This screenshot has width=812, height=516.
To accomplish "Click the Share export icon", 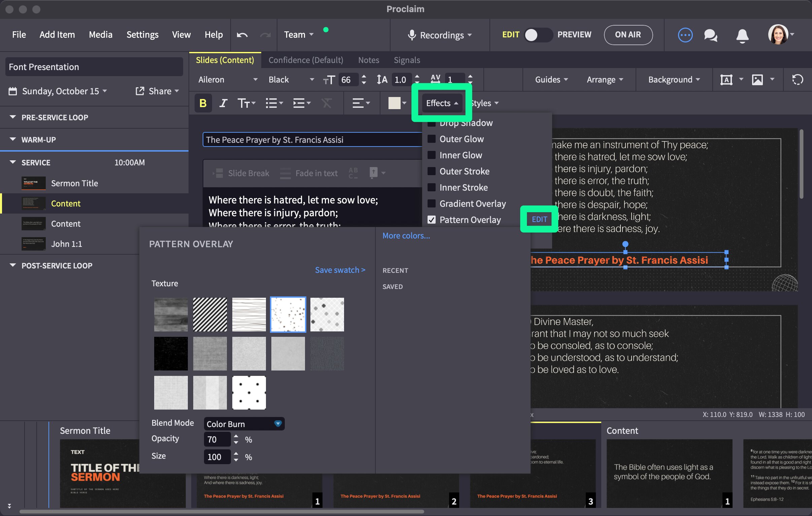I will (140, 91).
